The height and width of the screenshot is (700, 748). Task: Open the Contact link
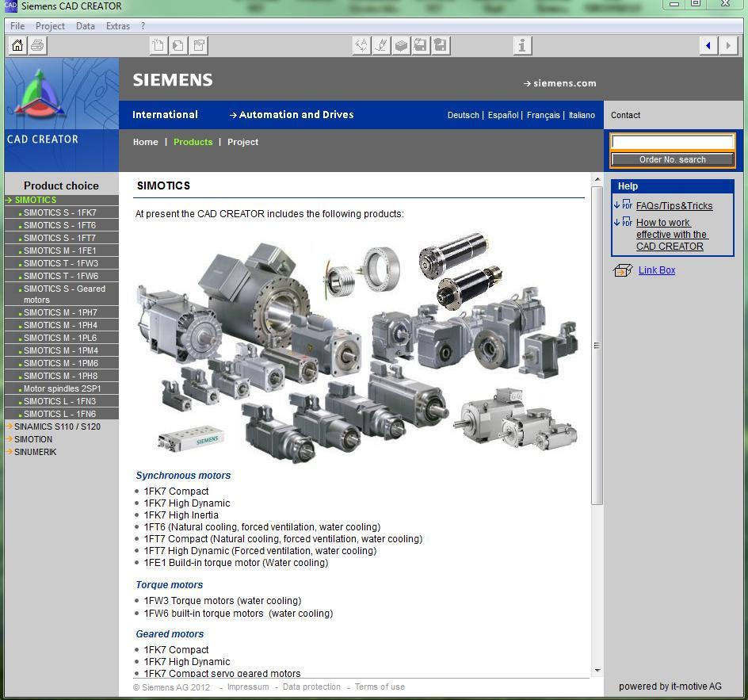tap(625, 115)
